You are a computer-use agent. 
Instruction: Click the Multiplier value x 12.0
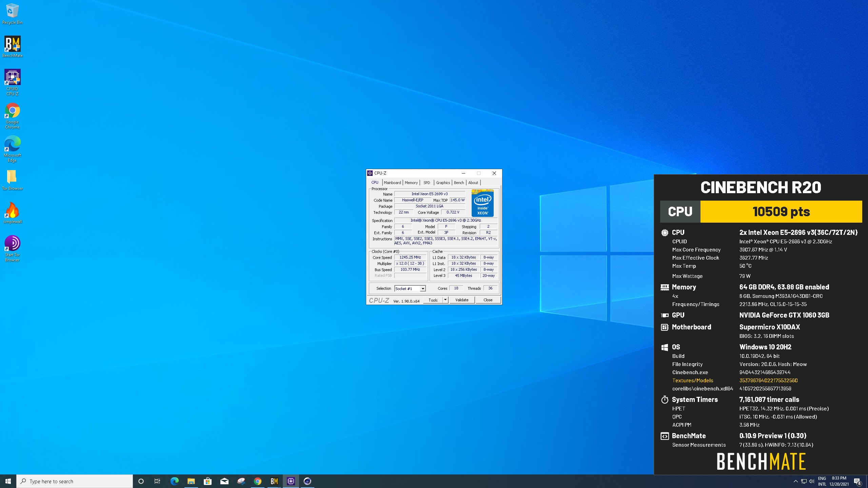click(410, 263)
